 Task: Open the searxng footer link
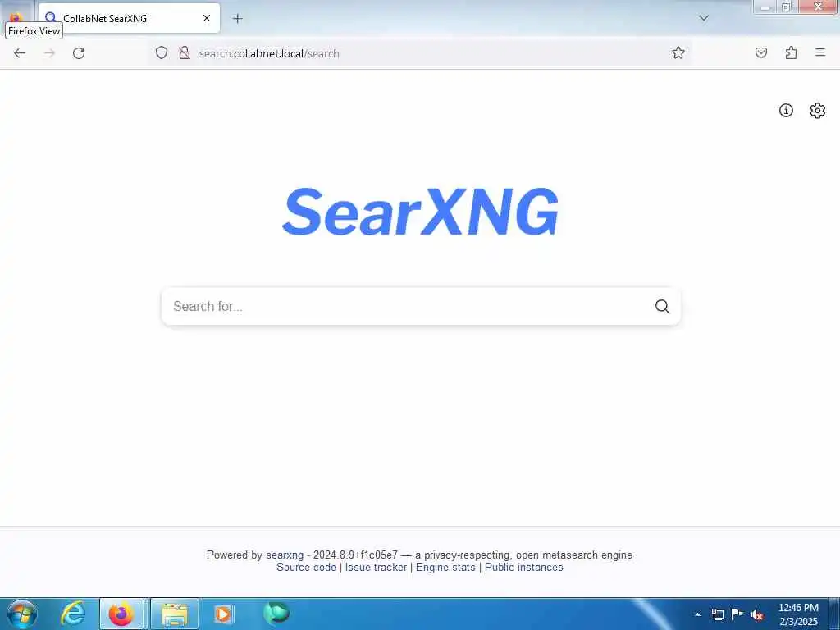point(285,555)
